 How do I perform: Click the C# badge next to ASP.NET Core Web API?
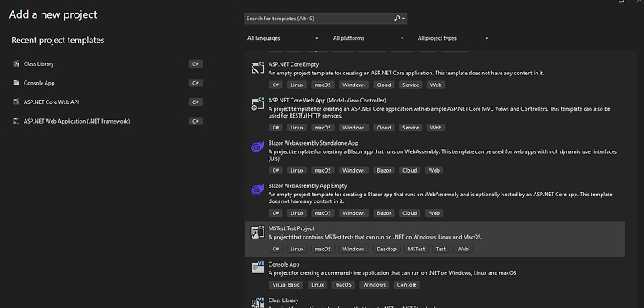click(x=196, y=102)
